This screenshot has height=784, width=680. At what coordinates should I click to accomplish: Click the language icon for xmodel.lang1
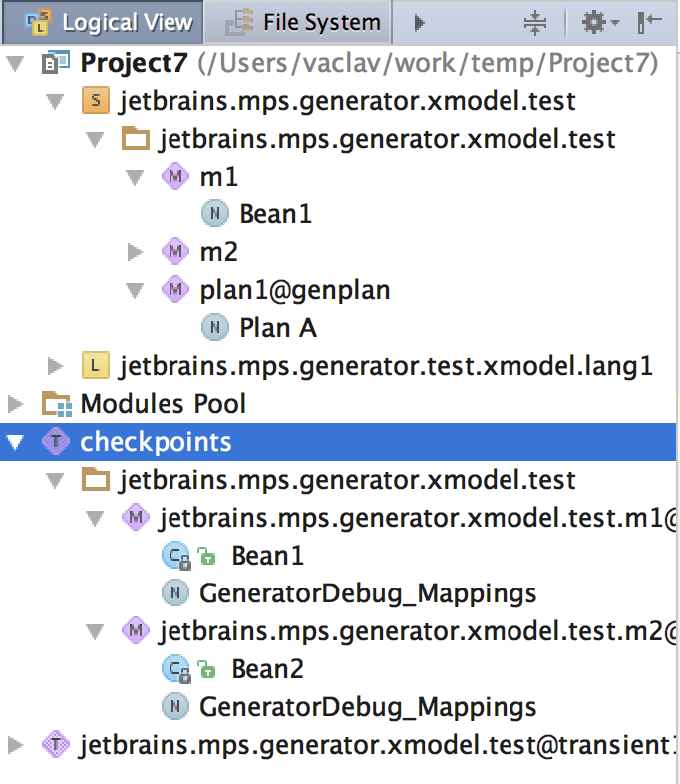click(95, 366)
